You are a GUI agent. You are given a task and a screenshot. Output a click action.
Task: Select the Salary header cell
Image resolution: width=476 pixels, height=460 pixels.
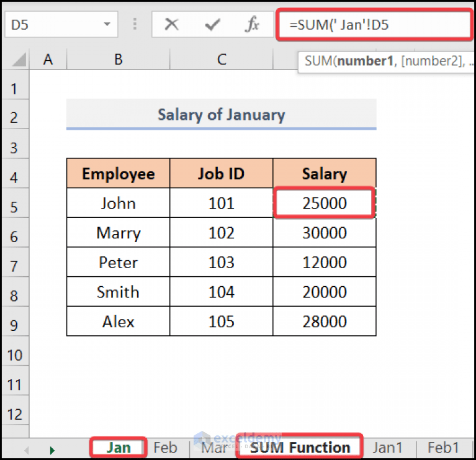pos(325,173)
